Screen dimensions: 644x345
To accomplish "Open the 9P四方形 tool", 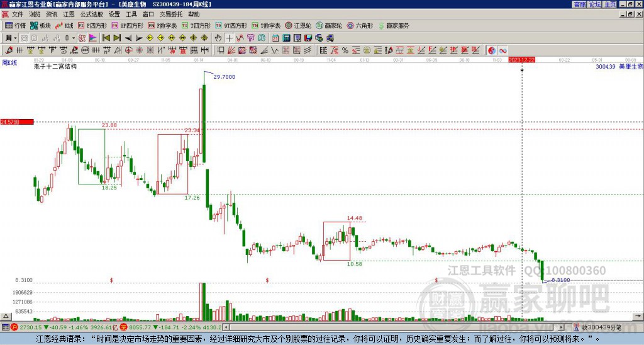I will (x=127, y=25).
